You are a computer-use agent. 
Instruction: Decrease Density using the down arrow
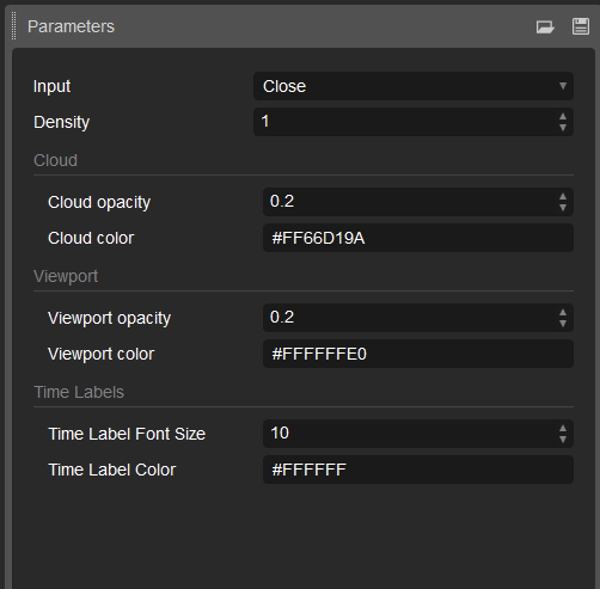tap(563, 128)
